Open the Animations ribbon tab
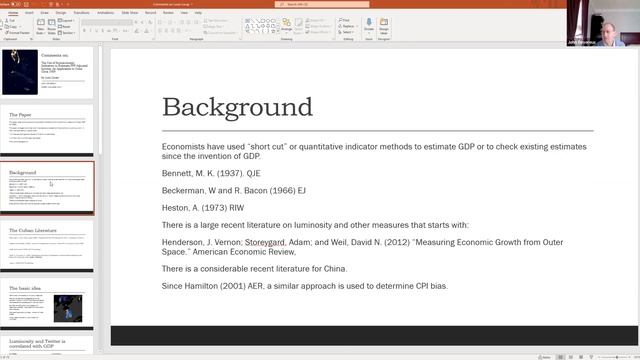640x360 pixels. tap(106, 13)
